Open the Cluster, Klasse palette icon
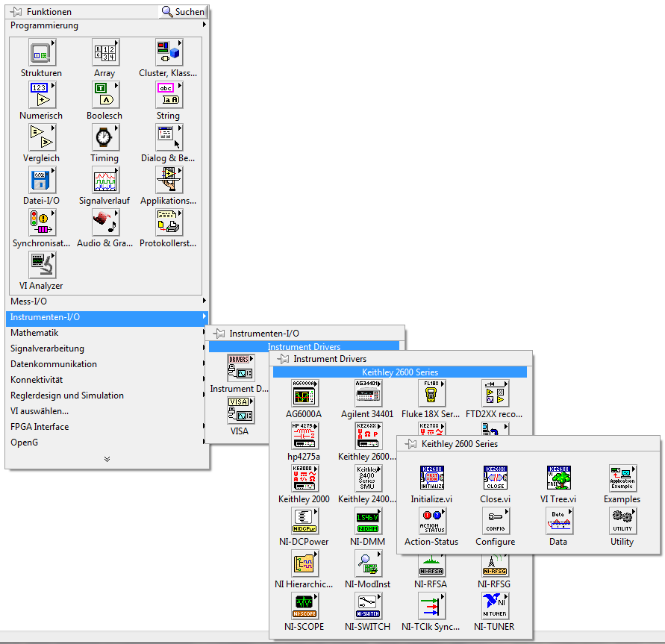The height and width of the screenshot is (644, 665). click(x=169, y=52)
